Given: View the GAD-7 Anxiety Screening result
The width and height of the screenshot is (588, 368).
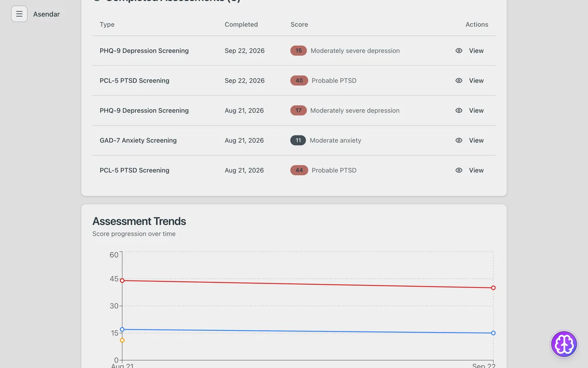Looking at the screenshot, I should (x=469, y=140).
